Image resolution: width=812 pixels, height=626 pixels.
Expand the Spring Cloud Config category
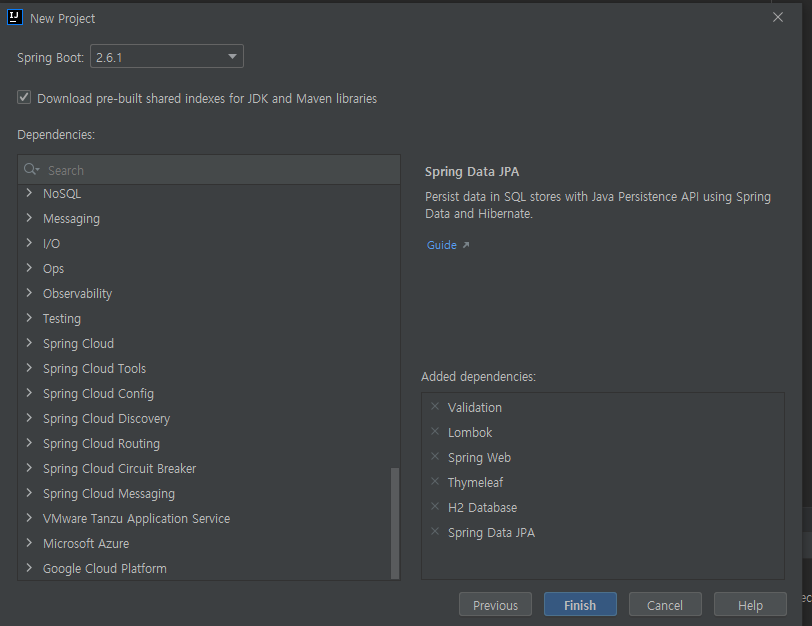point(30,393)
